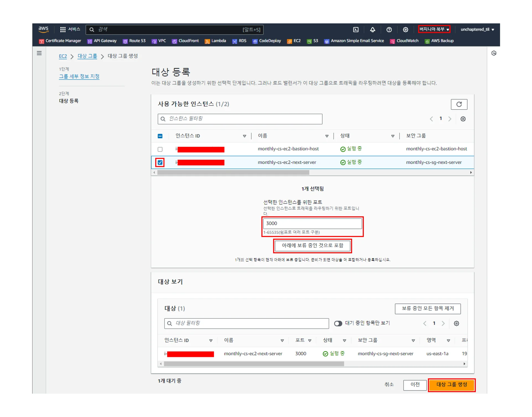Sort by instance ID column arrow
532x417 pixels.
244,136
